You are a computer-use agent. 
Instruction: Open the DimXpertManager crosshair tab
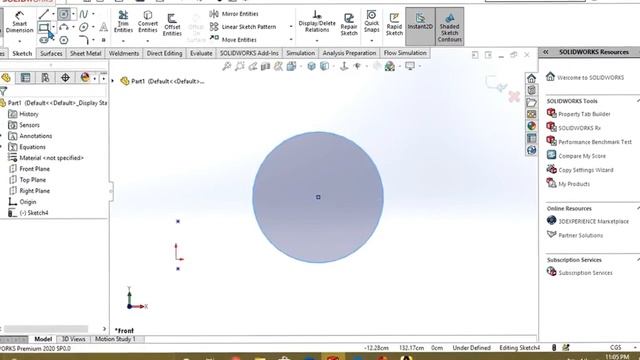tap(65, 78)
